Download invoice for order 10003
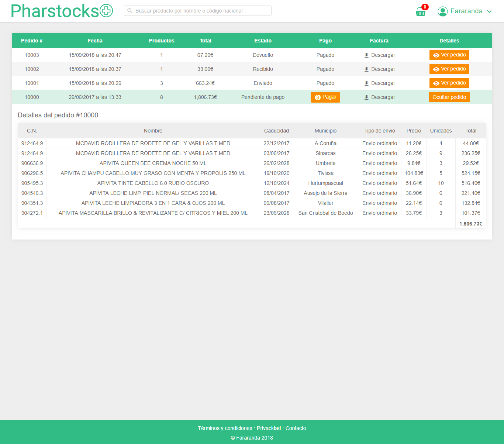This screenshot has width=504, height=444. click(379, 55)
